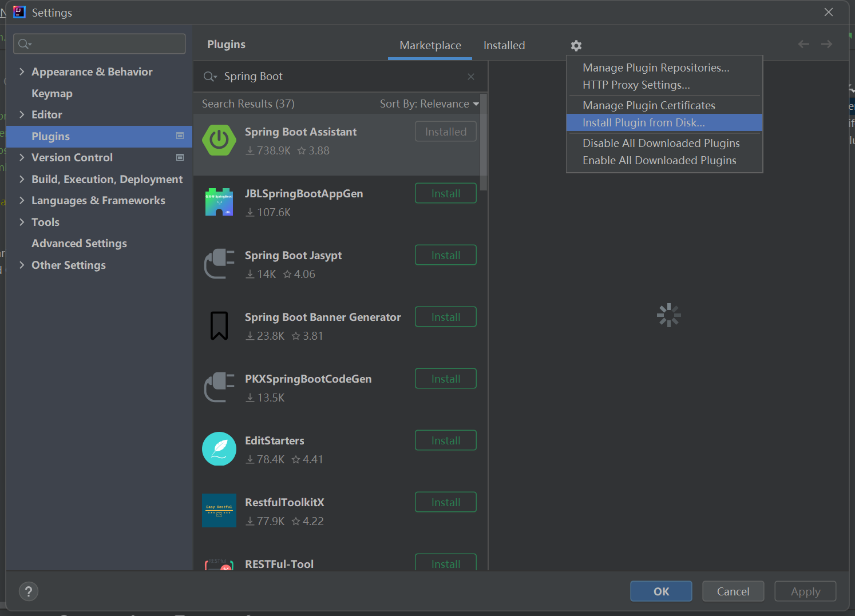Install the EditStarters plugin
This screenshot has height=616, width=855.
[446, 440]
